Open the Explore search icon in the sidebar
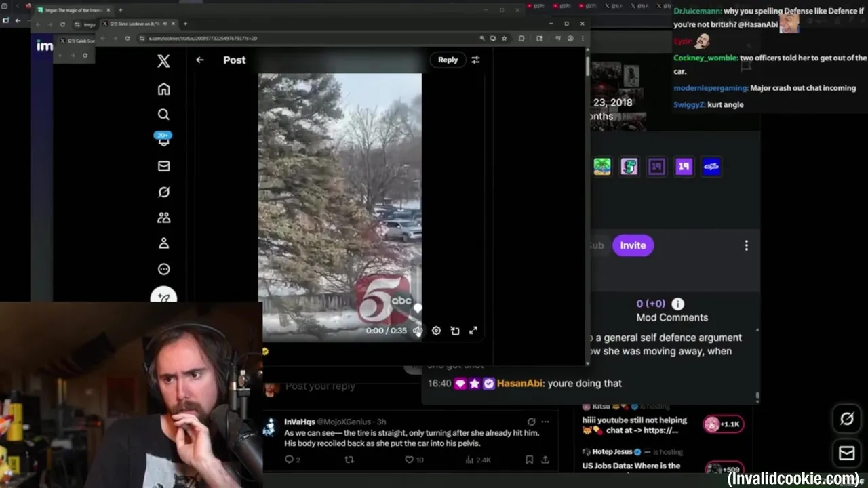This screenshot has width=868, height=488. [x=163, y=115]
